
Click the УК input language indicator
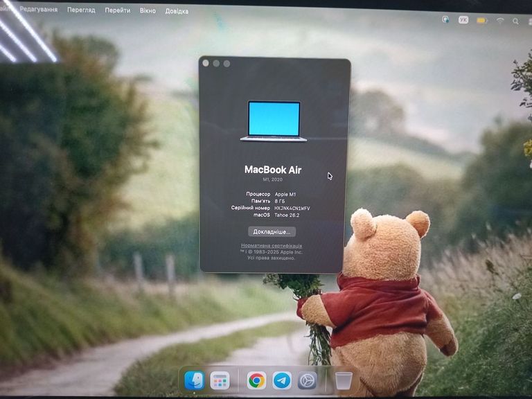(x=463, y=20)
